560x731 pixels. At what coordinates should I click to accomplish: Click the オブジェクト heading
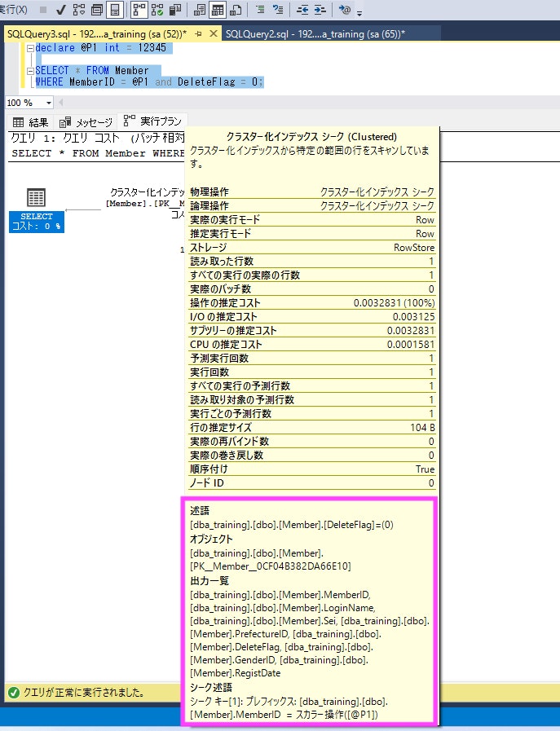(x=211, y=539)
